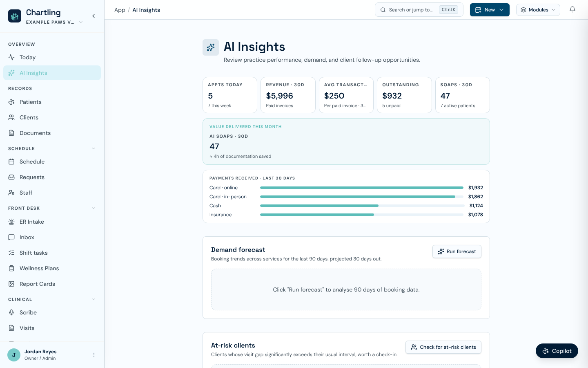This screenshot has height=368, width=588.
Task: Click the At-risk clients heading
Action: coord(233,345)
